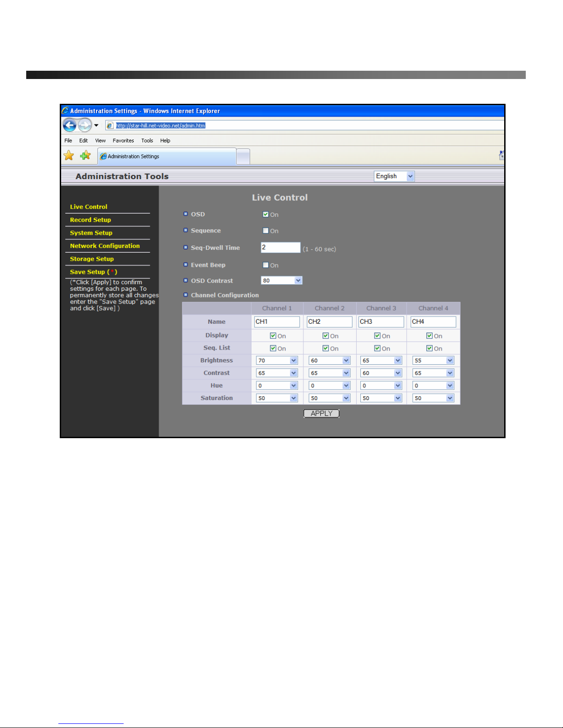
Task: Open Channel 2 Brightness dropdown
Action: (330, 361)
